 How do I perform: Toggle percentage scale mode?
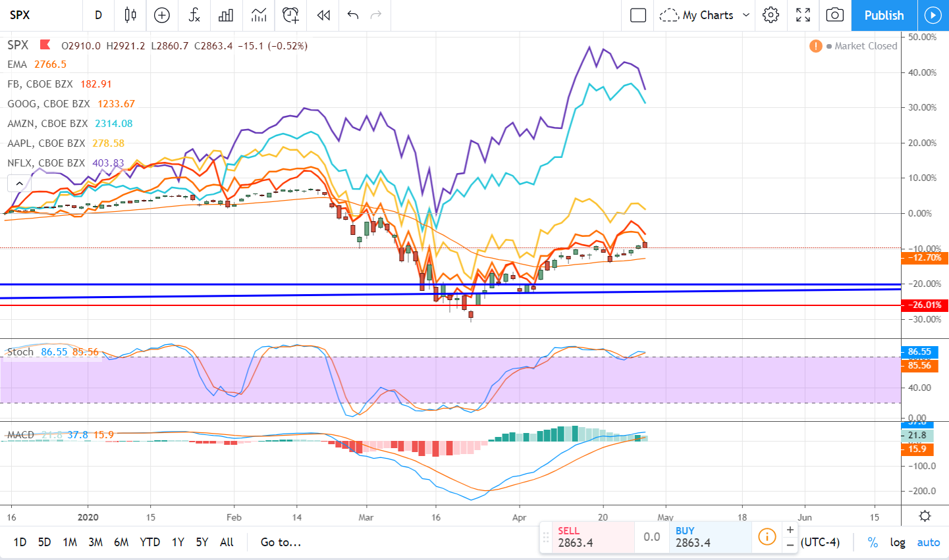[x=872, y=542]
